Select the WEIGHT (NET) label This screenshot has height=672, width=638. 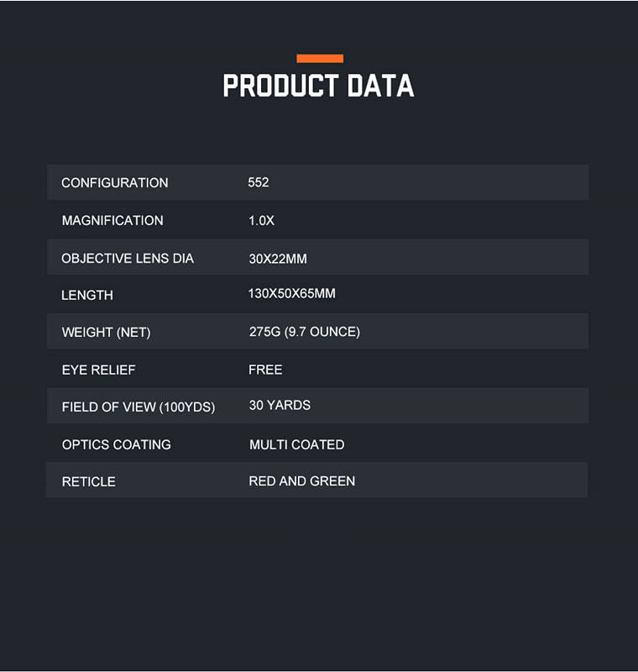click(x=106, y=332)
